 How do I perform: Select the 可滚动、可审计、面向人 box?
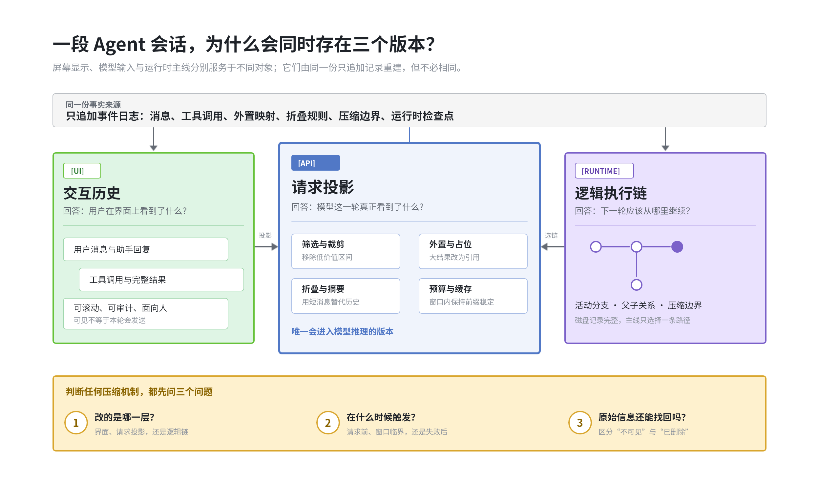point(146,314)
